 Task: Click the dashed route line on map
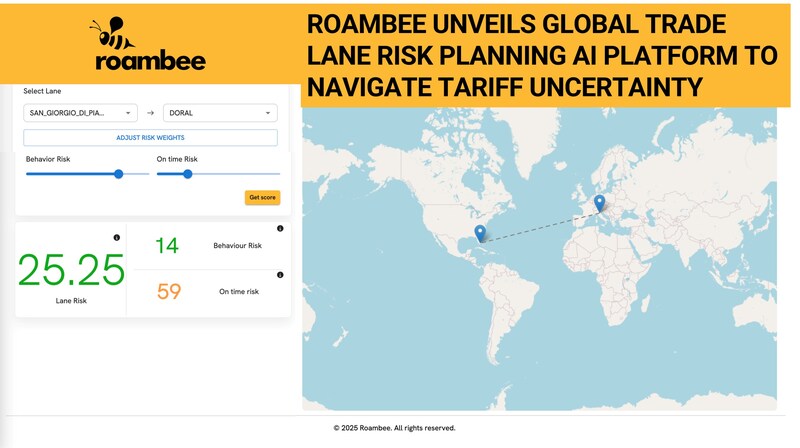pos(539,227)
